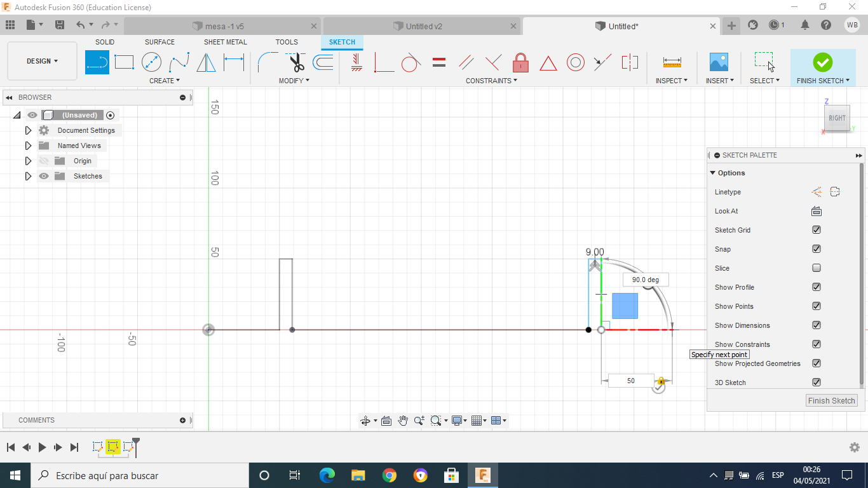Click the Save icon
Viewport: 868px width, 488px height.
[60, 25]
